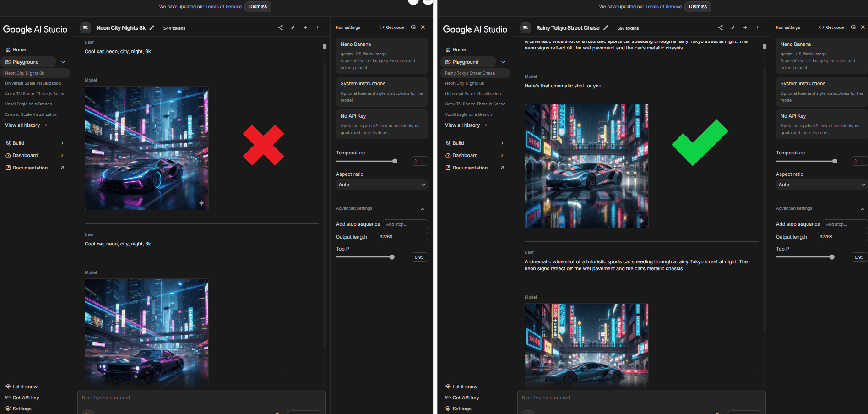This screenshot has height=414, width=868.
Task: Toggle the sidebar icon beside Rainy Tokyo Street Chase title
Action: pyautogui.click(x=525, y=28)
